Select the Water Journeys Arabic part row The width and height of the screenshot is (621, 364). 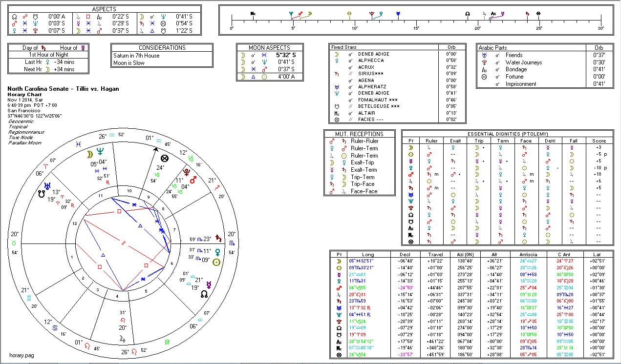(x=523, y=62)
